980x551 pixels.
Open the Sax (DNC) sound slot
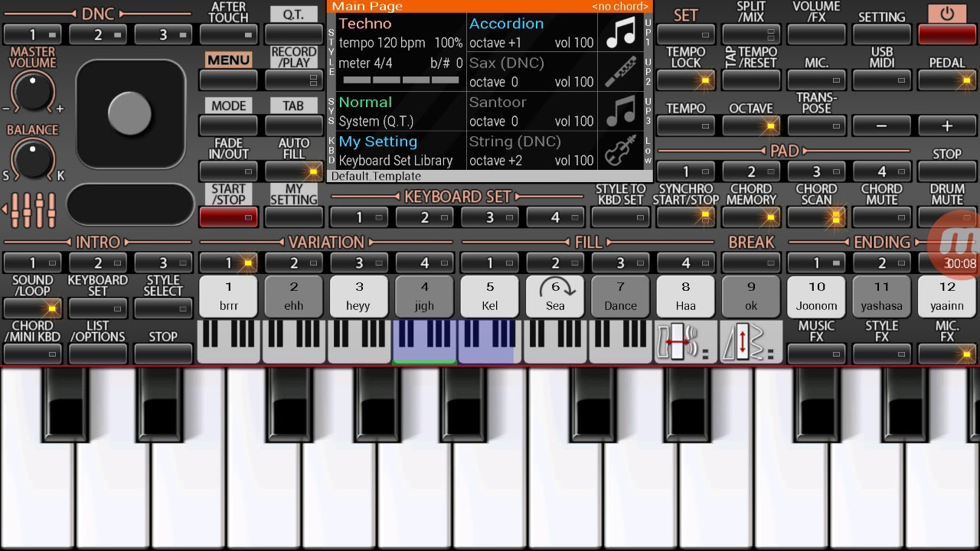[531, 72]
